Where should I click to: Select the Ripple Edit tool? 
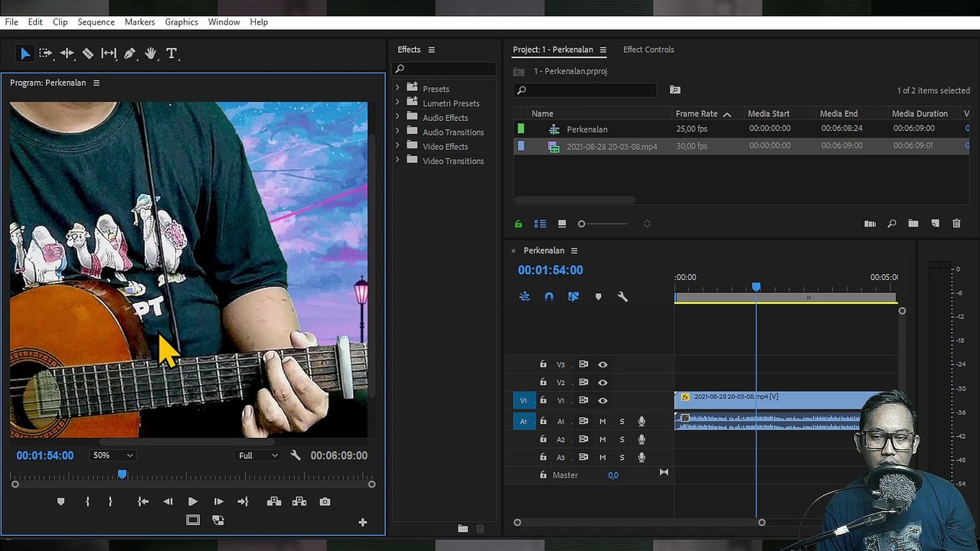tap(67, 54)
